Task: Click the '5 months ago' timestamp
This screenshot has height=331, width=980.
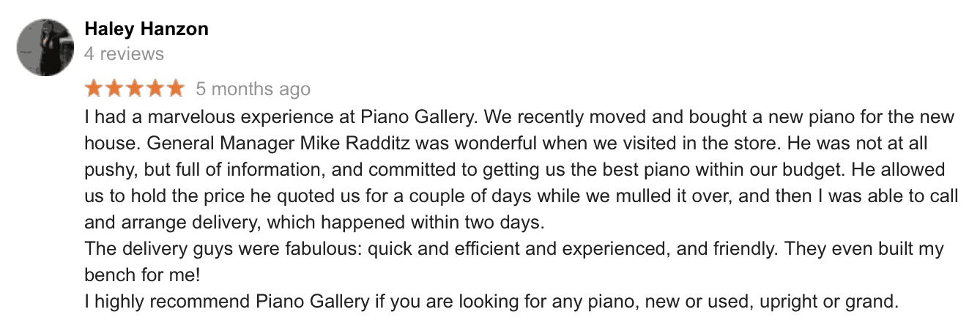Action: click(x=253, y=89)
